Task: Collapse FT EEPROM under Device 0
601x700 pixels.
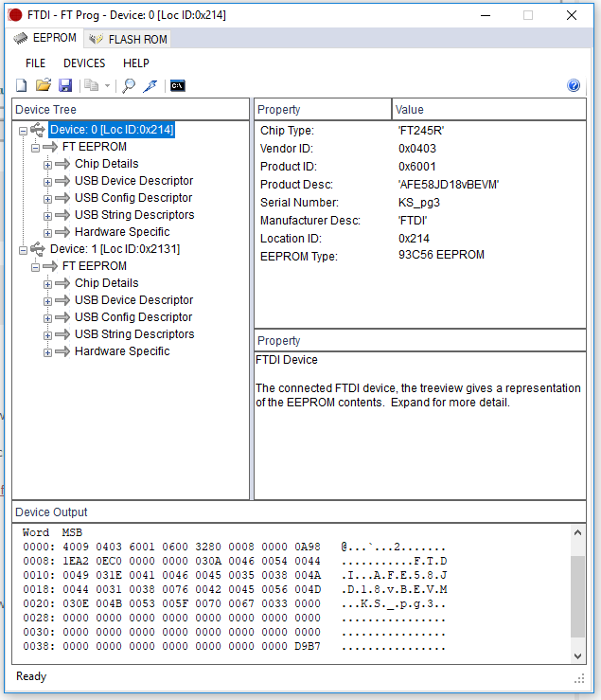Action: (36, 148)
